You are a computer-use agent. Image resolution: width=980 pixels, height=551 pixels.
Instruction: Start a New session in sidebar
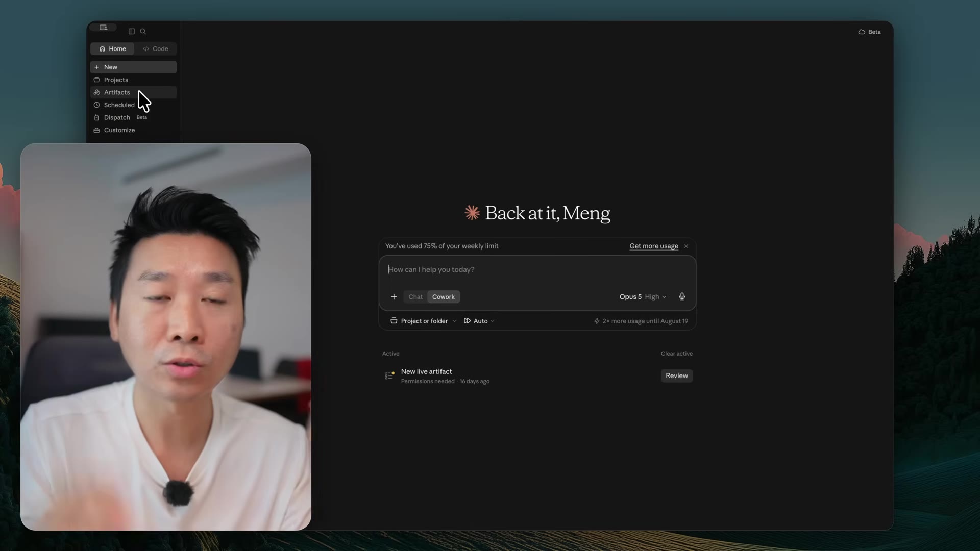pos(133,67)
